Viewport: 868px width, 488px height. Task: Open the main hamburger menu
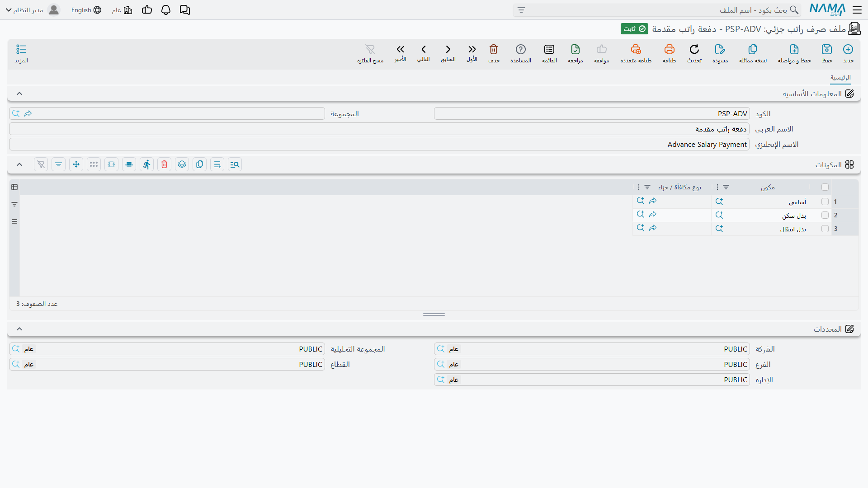[857, 10]
